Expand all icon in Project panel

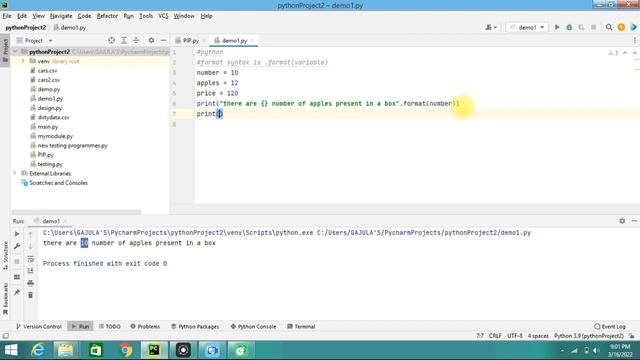click(x=124, y=40)
